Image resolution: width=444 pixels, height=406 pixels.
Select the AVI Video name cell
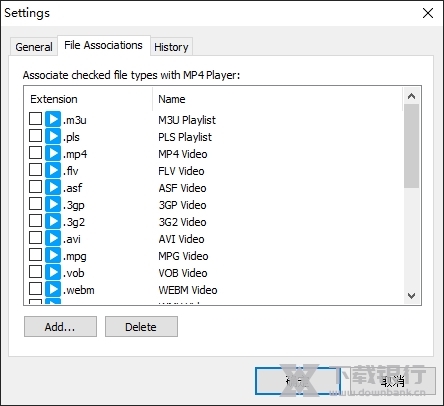(181, 239)
